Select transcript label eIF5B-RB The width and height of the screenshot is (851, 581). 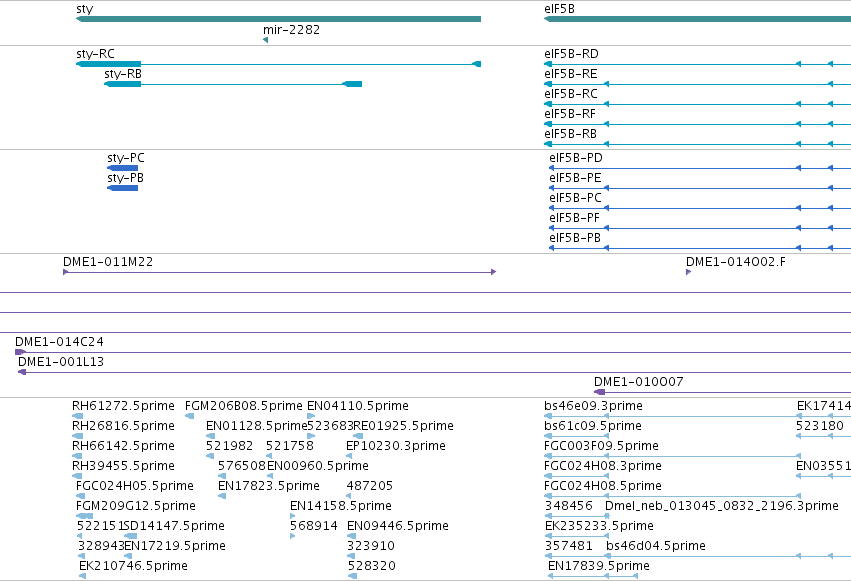point(570,134)
